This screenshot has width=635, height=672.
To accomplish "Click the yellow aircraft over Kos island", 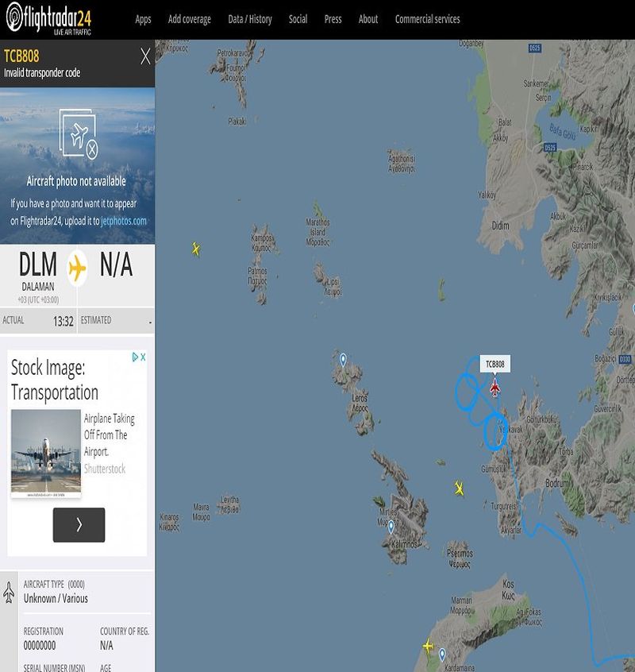I will pos(428,646).
